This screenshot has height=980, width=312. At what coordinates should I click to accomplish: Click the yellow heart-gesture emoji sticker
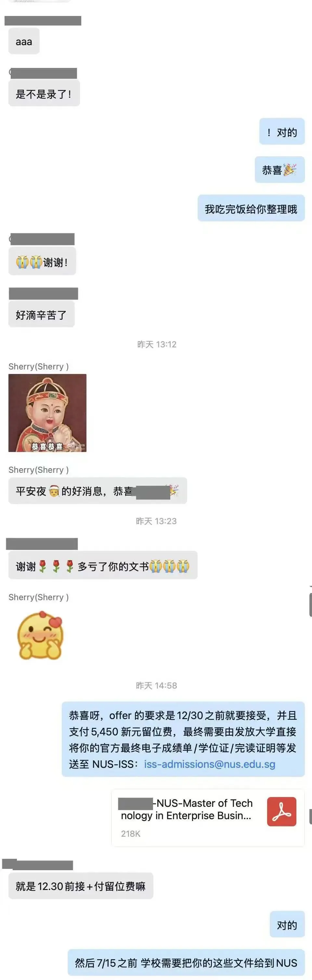pos(40,635)
